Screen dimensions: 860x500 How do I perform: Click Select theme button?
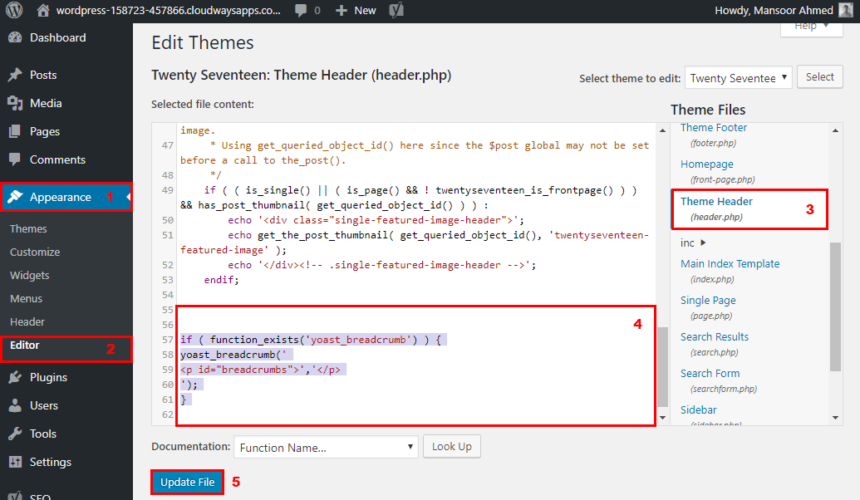[x=819, y=77]
